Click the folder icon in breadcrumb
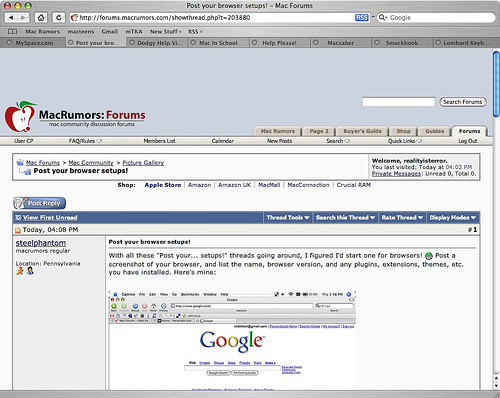 tap(20, 163)
